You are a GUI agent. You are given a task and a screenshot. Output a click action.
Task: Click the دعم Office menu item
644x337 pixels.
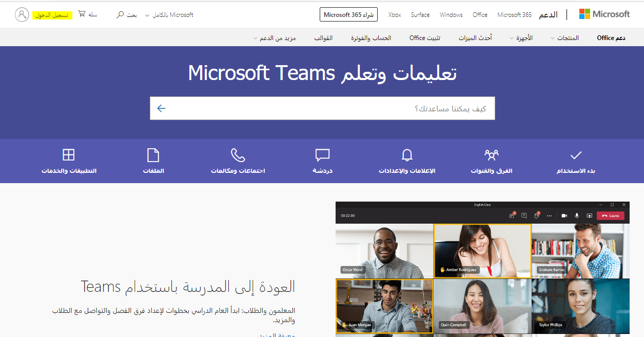[611, 38]
